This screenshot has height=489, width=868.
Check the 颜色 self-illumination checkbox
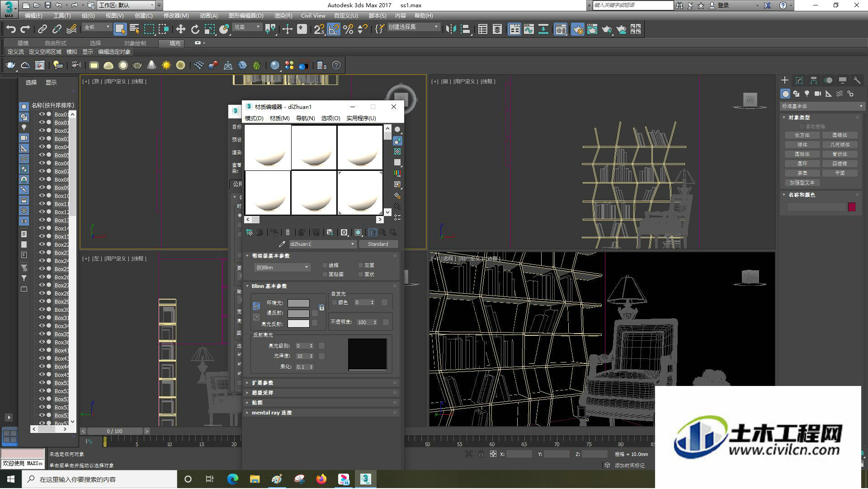pyautogui.click(x=335, y=303)
